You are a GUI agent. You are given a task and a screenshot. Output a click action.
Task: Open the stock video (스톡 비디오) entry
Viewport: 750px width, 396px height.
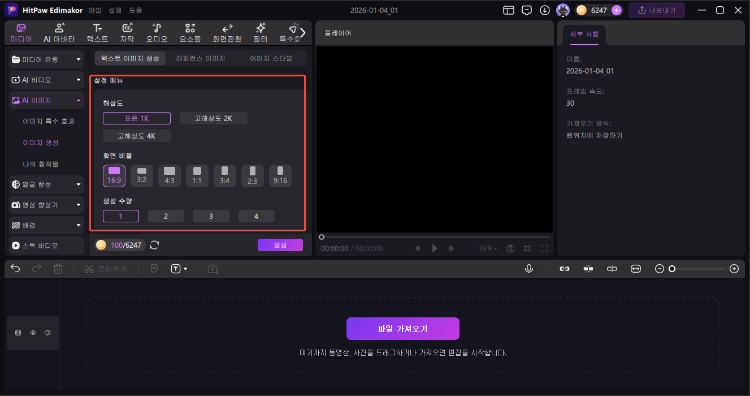coord(46,245)
